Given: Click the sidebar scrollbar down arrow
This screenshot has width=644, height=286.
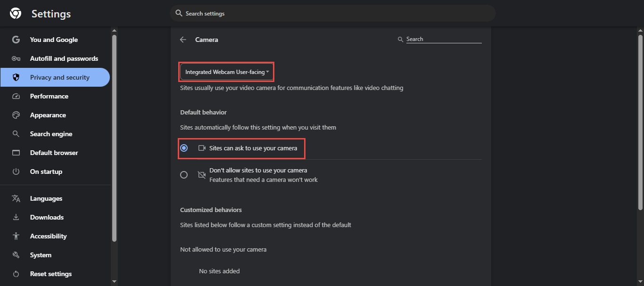Looking at the screenshot, I should click(114, 281).
